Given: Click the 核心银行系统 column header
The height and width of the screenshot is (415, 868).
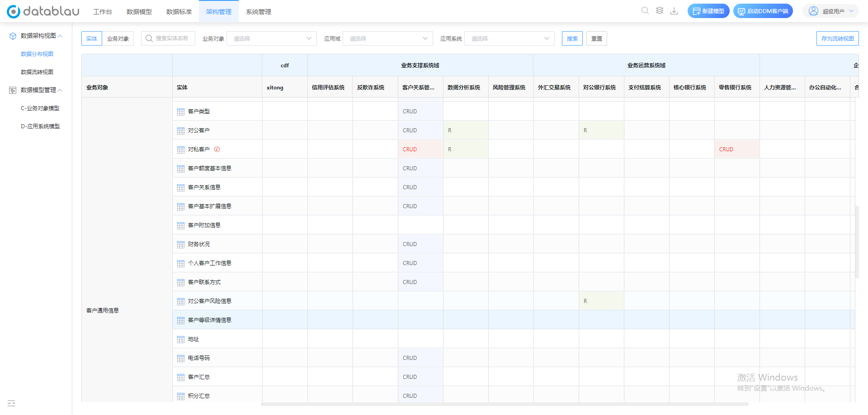Looking at the screenshot, I should [x=692, y=87].
